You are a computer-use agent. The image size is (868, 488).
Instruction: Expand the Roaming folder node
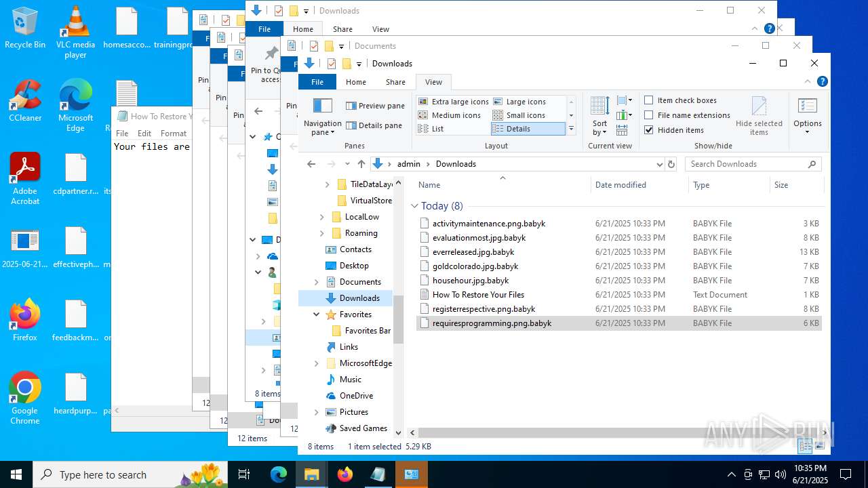(322, 233)
